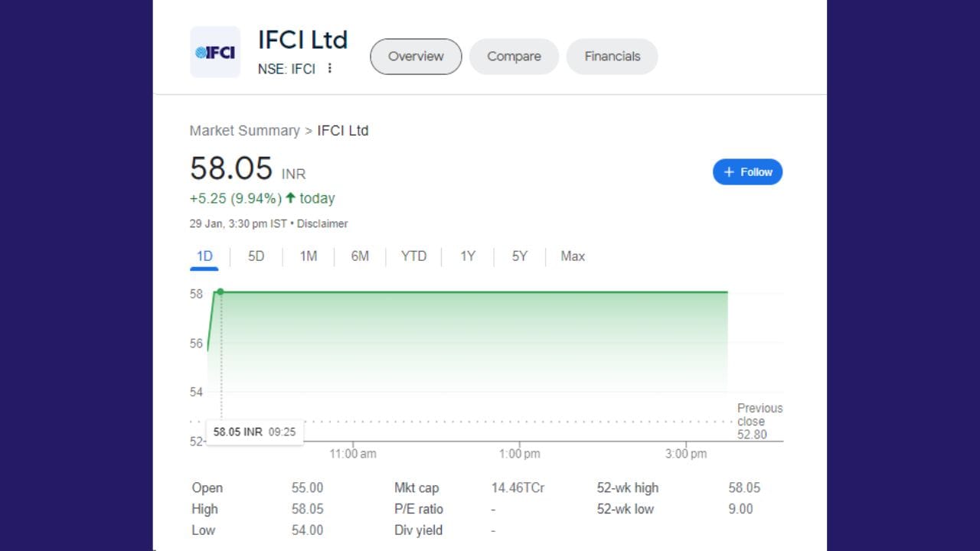Screen dimensions: 980x551
Task: Open the Overview section
Action: [x=416, y=56]
